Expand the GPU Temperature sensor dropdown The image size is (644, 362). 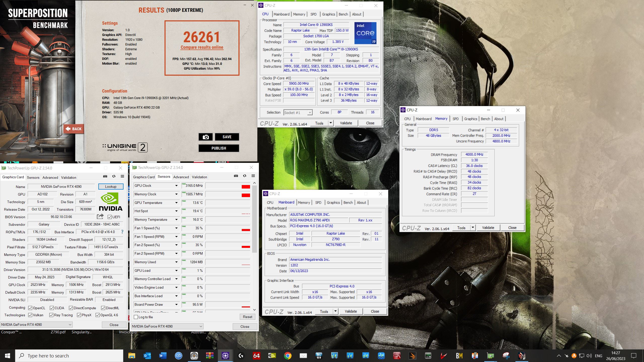coord(176,203)
